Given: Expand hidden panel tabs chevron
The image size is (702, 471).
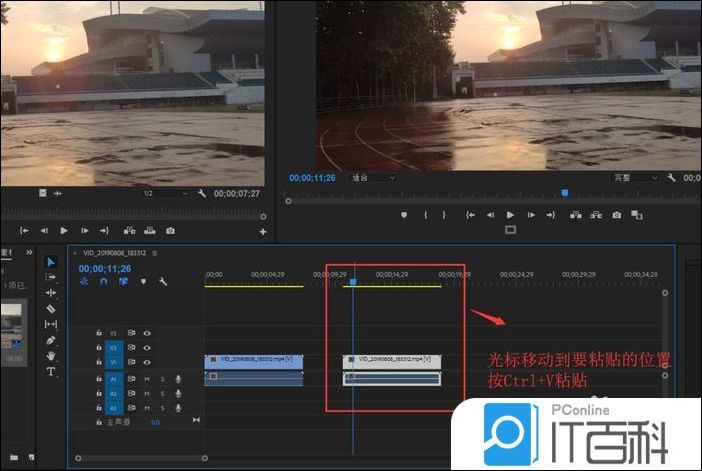Looking at the screenshot, I should (30, 252).
